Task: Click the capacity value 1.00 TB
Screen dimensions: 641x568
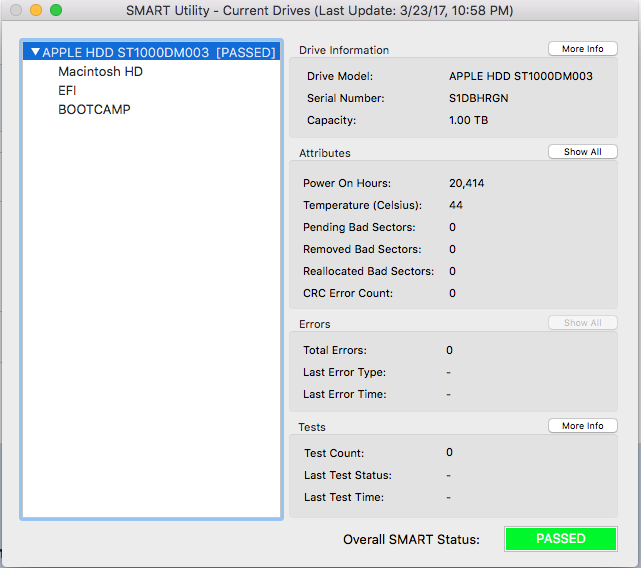Action: [x=468, y=120]
